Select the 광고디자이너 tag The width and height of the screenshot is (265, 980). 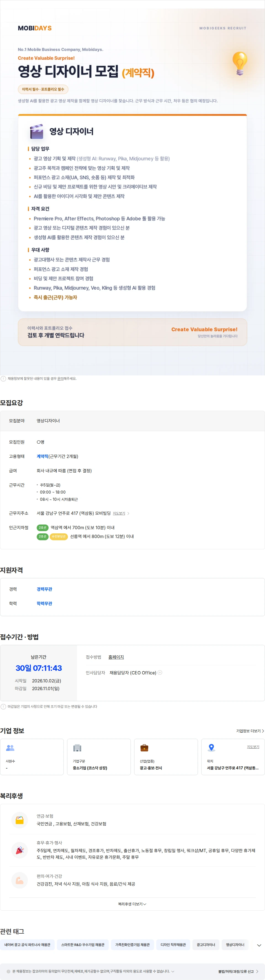[x=206, y=945]
